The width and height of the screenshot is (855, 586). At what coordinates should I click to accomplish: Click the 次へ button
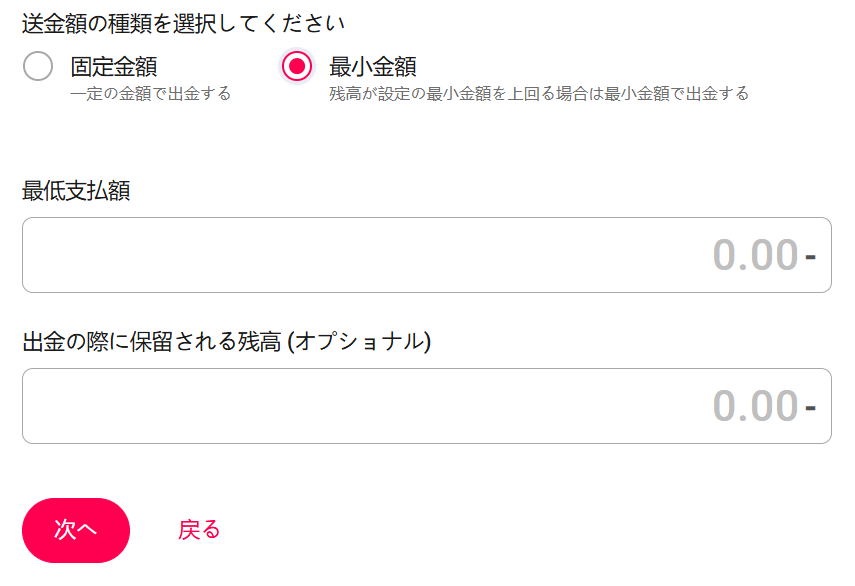(x=76, y=530)
